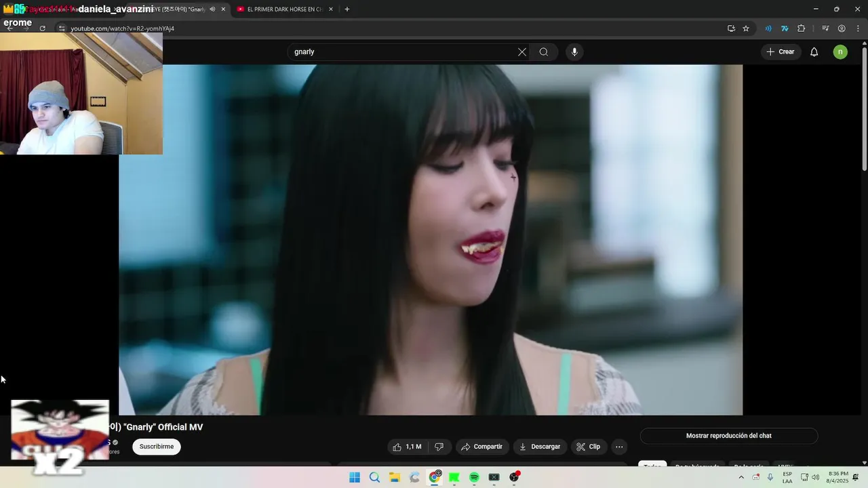Viewport: 868px width, 488px height.
Task: Switch the ESP LAA keyboard language
Action: (787, 477)
